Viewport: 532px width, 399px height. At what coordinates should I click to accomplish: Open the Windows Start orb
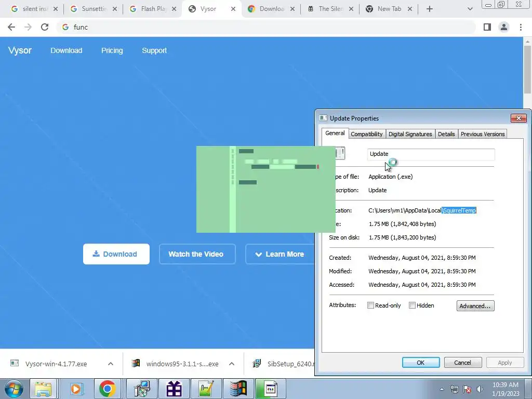(x=14, y=389)
